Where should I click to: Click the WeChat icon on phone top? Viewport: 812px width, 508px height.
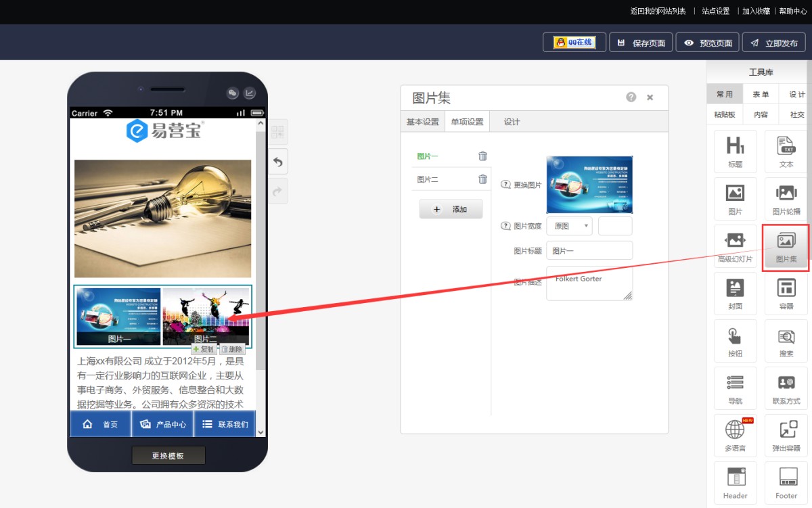(233, 93)
